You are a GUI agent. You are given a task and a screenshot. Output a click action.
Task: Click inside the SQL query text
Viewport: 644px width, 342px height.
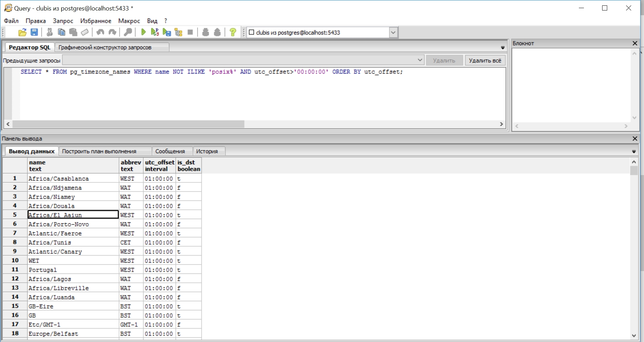pos(212,72)
